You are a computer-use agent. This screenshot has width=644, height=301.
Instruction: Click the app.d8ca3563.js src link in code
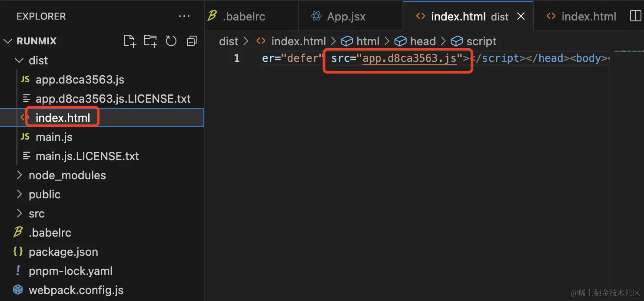click(409, 58)
